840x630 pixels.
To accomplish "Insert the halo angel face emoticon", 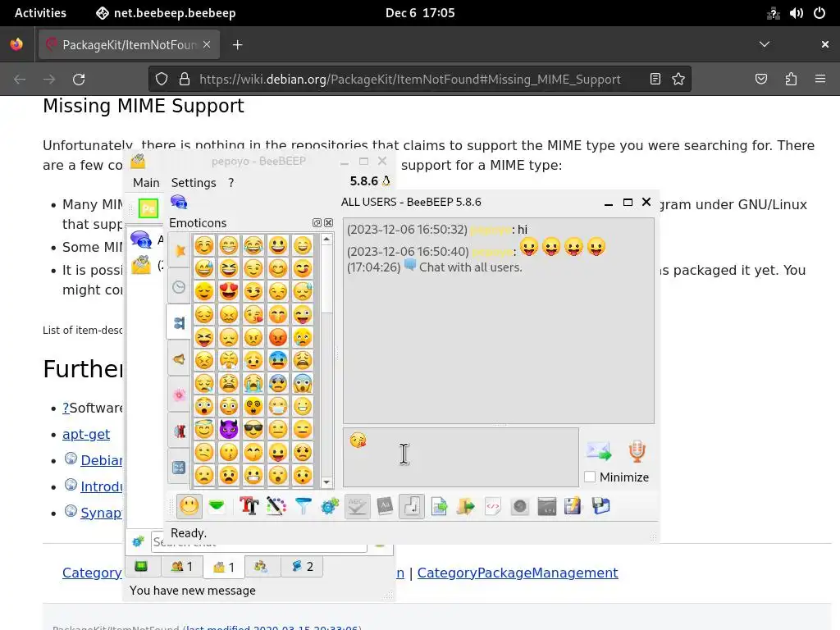I will click(204, 429).
